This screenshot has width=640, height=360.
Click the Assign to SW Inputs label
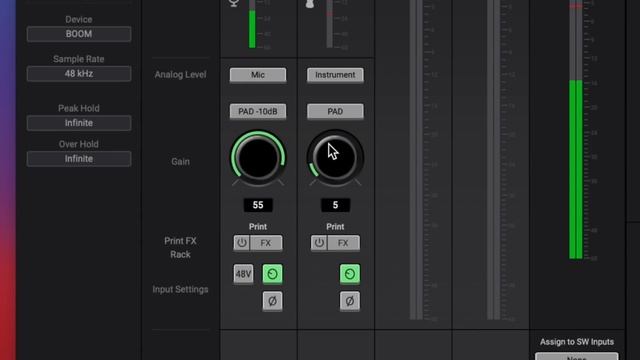(x=577, y=342)
